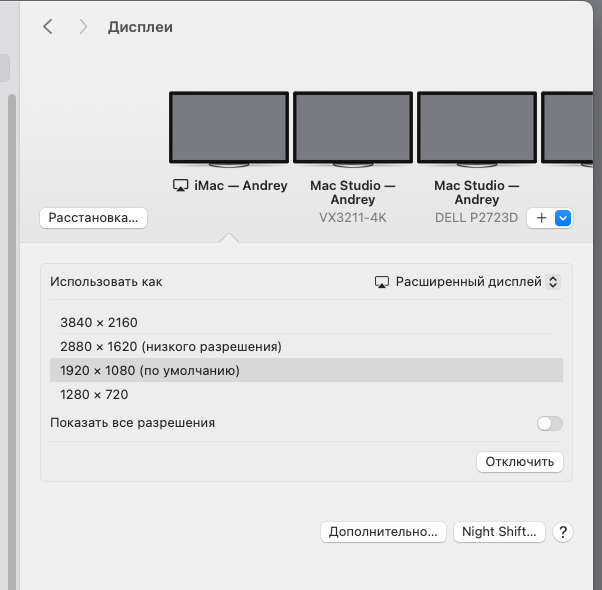Click the sidebar vertical scrollbar
This screenshot has width=602, height=590.
click(12, 342)
